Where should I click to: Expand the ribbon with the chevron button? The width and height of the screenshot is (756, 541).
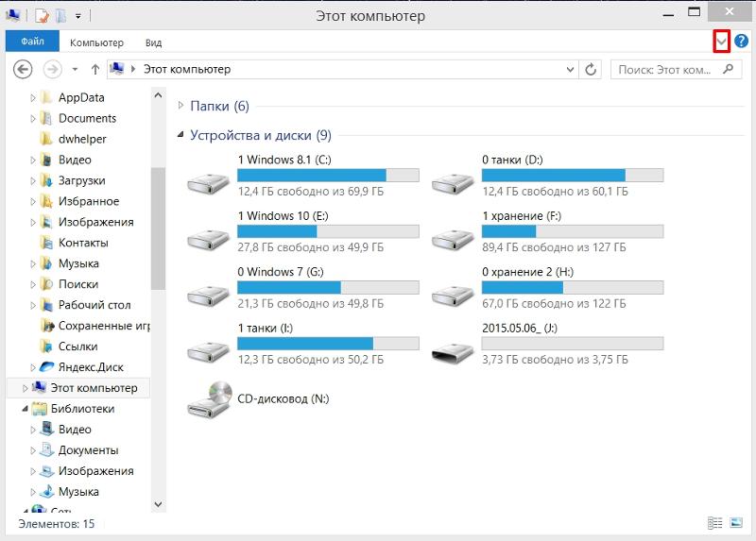721,42
